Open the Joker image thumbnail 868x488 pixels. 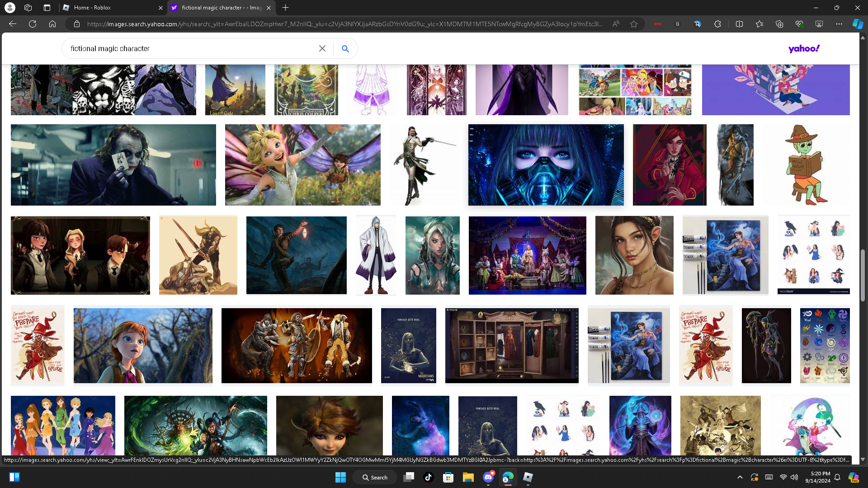click(113, 165)
